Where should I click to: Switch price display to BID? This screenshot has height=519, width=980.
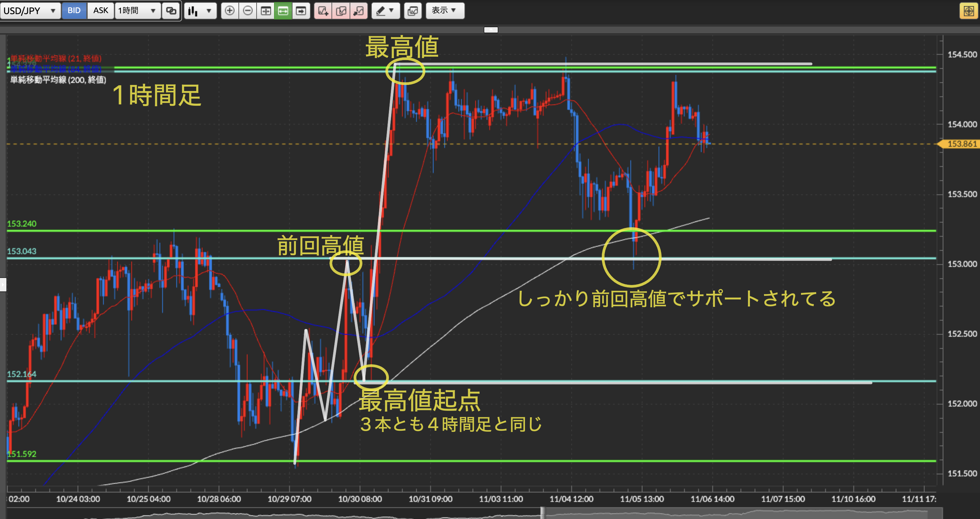[74, 11]
